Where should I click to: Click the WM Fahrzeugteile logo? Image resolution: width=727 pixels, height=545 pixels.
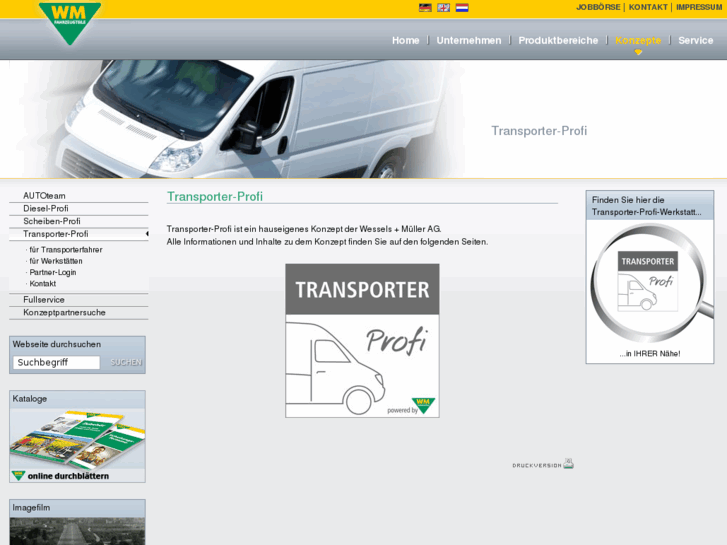tap(70, 23)
